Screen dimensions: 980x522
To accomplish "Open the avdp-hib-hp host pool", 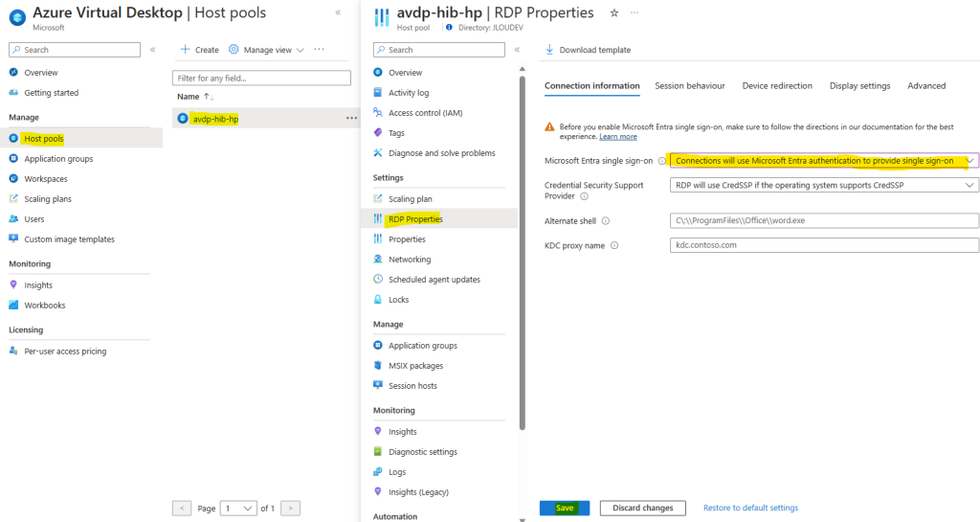I will coord(215,119).
